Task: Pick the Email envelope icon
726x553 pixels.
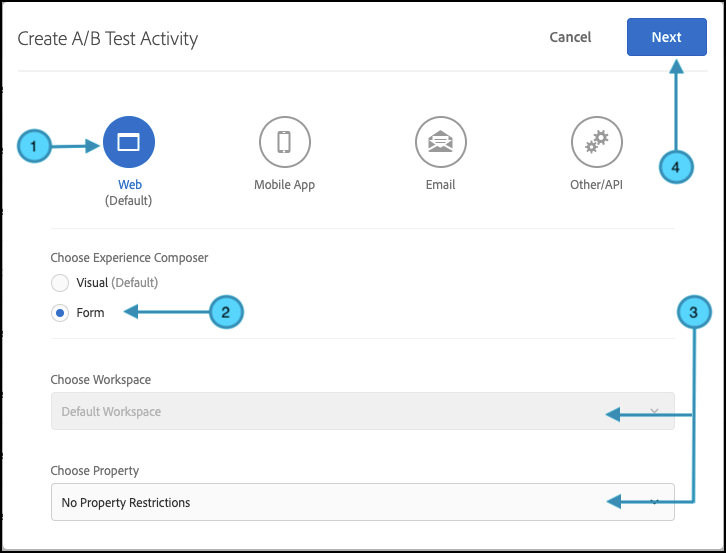Action: tap(440, 142)
